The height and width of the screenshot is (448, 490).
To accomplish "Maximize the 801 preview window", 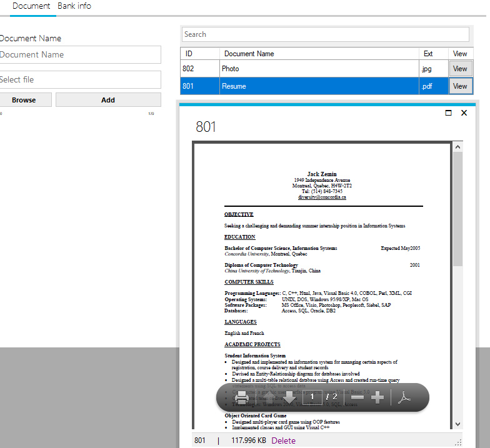I will pyautogui.click(x=449, y=112).
